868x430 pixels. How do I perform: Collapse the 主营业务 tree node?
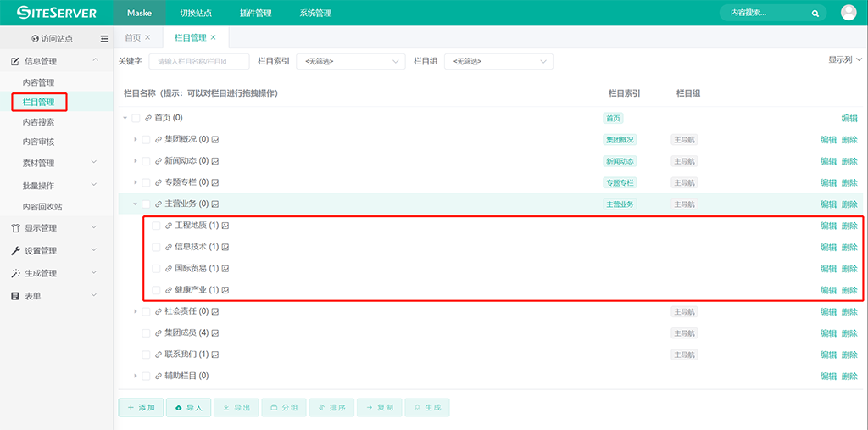point(135,204)
